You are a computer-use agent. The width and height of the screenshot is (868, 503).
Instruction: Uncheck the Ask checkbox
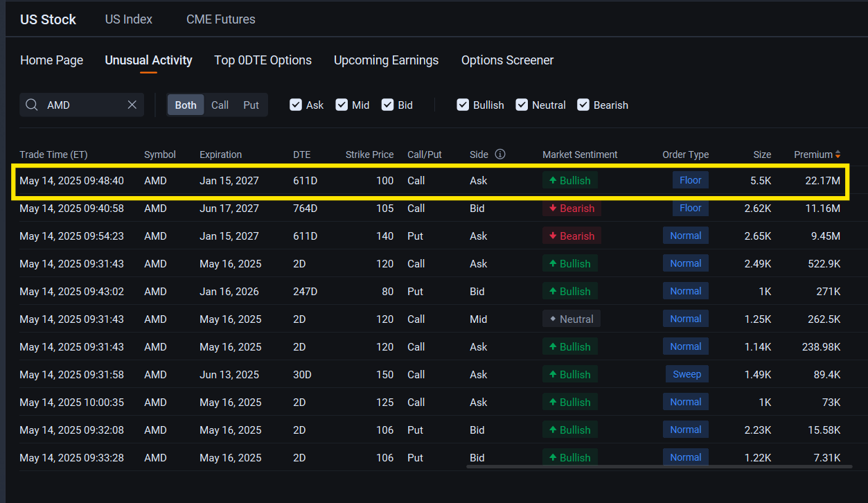pos(296,105)
